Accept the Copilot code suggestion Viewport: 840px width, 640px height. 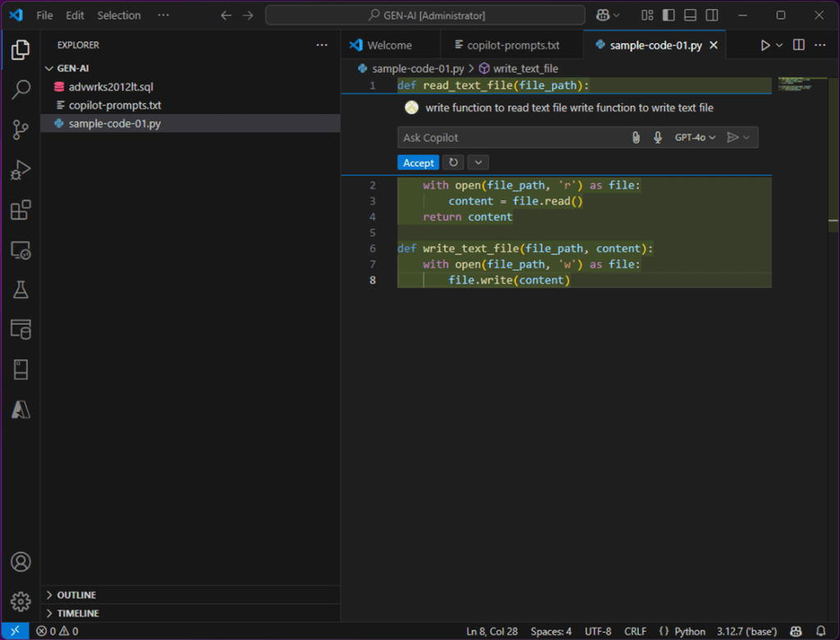pyautogui.click(x=418, y=162)
